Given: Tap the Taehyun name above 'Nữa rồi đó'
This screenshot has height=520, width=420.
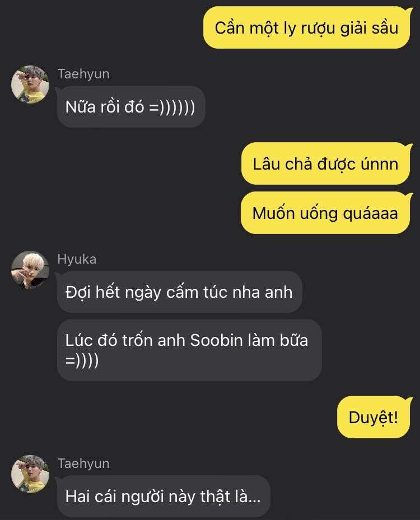Looking at the screenshot, I should [83, 74].
